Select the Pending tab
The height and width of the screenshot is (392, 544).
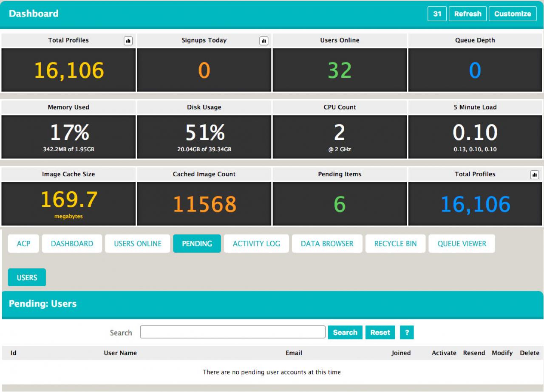pos(197,244)
